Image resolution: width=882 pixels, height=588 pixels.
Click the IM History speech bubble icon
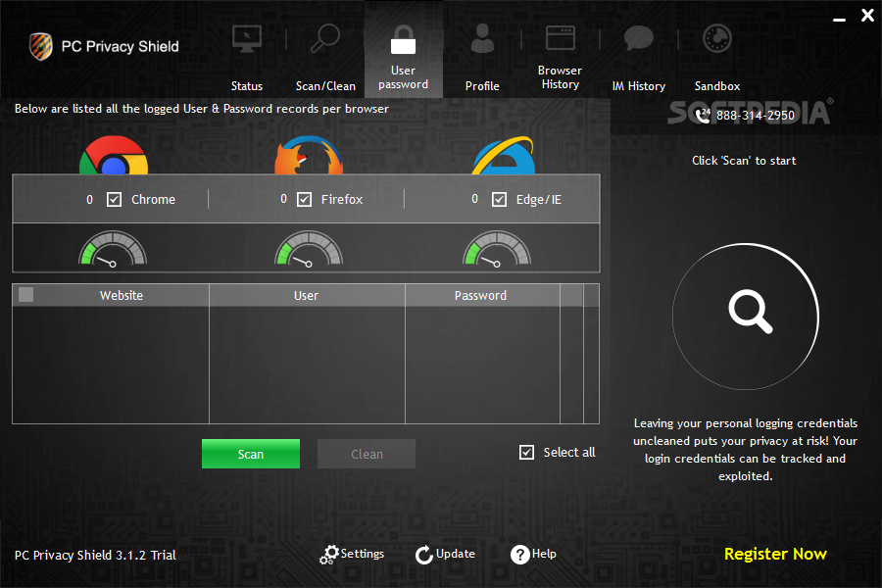coord(638,38)
